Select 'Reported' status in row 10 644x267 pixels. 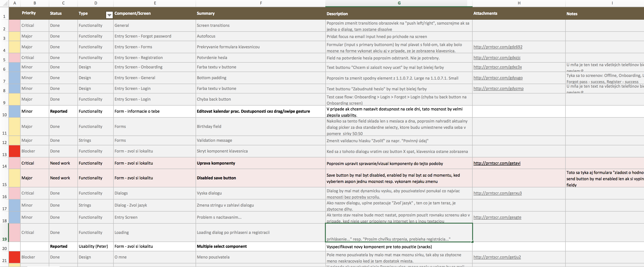pos(63,111)
